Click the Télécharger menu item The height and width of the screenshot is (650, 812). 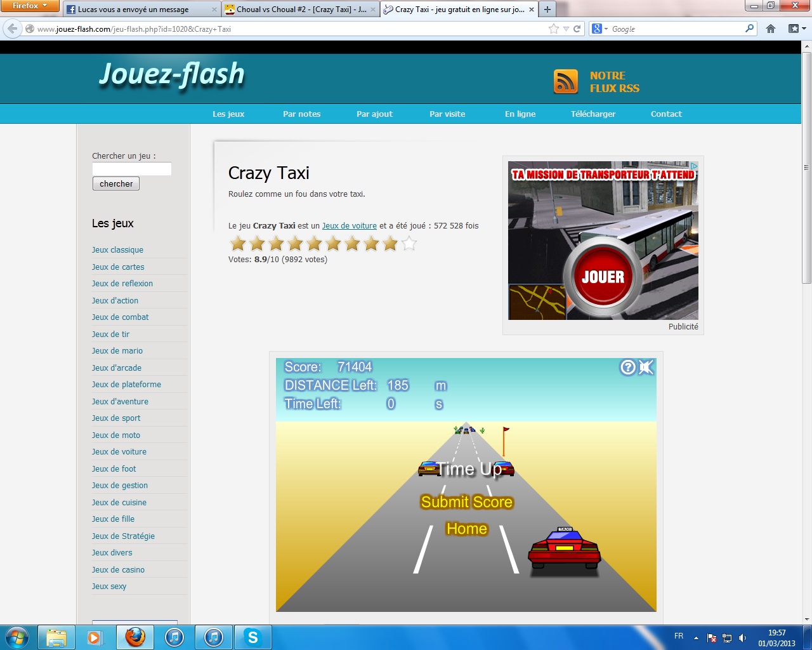pyautogui.click(x=593, y=114)
